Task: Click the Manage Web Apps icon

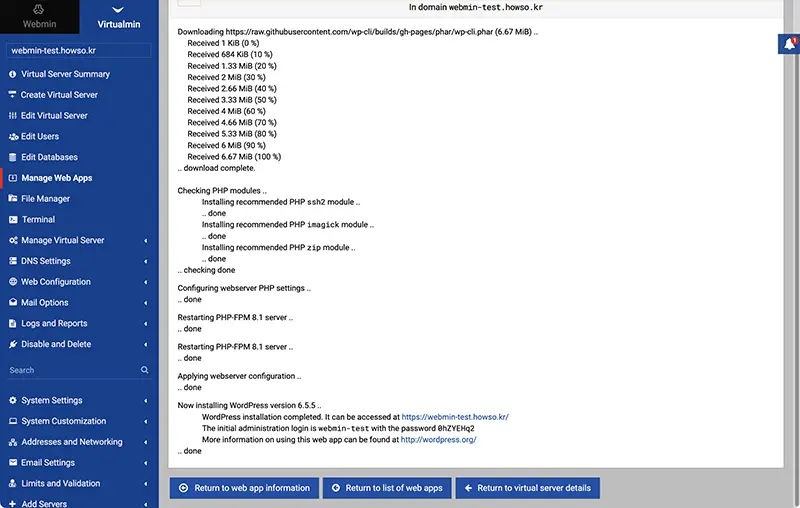Action: click(x=13, y=178)
